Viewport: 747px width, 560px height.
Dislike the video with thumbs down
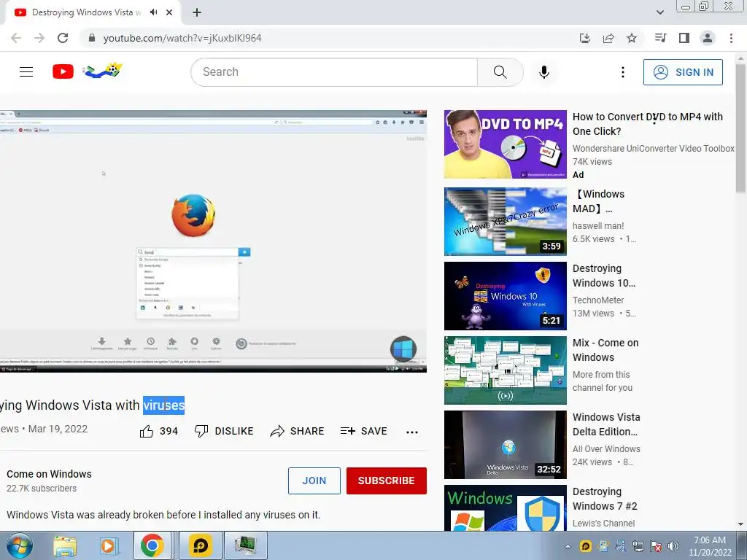coord(201,431)
